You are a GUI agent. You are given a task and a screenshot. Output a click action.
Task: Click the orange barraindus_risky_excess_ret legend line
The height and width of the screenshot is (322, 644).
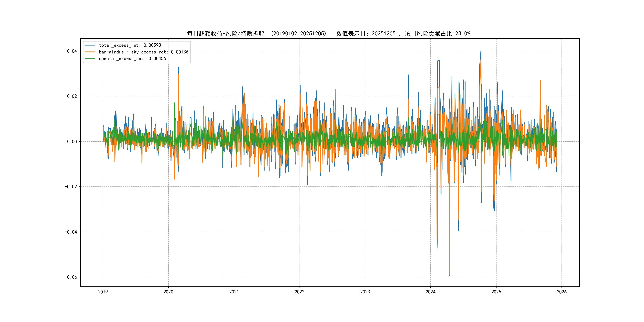[x=90, y=52]
